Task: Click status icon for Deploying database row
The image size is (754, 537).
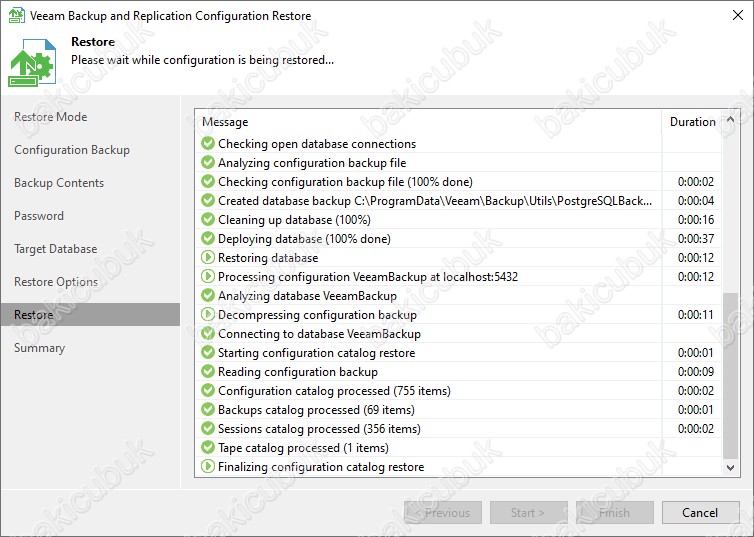Action: [x=208, y=238]
